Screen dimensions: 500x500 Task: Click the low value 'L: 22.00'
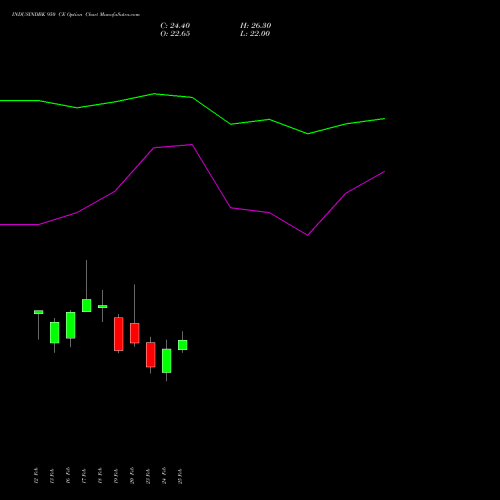[x=255, y=34]
